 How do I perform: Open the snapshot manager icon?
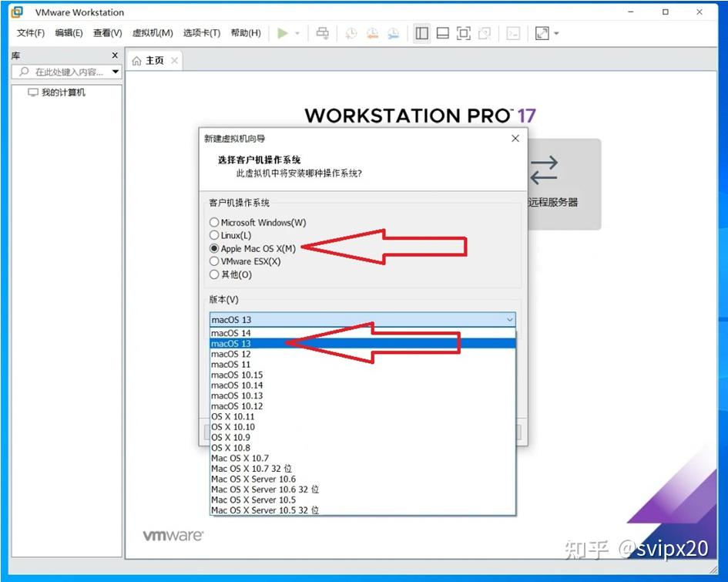click(x=393, y=33)
